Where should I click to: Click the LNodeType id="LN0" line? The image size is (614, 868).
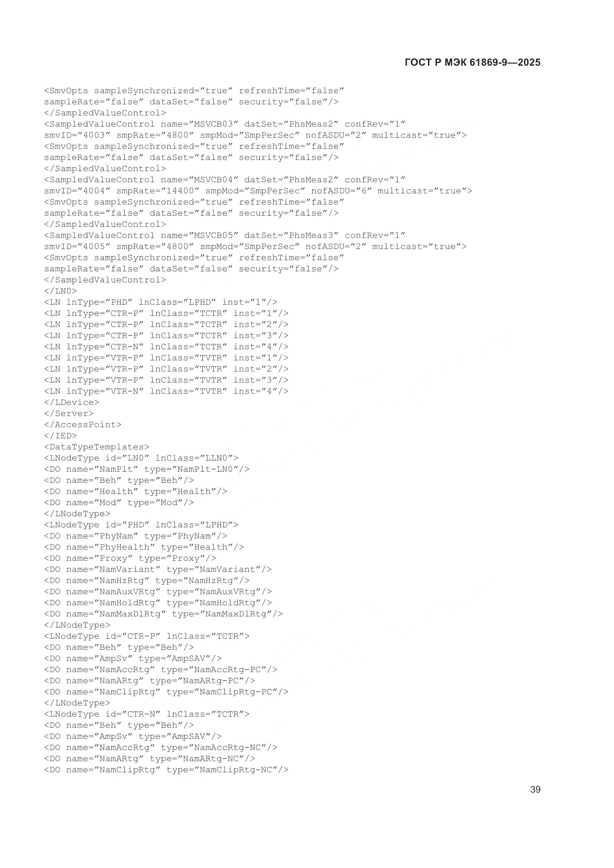click(141, 458)
